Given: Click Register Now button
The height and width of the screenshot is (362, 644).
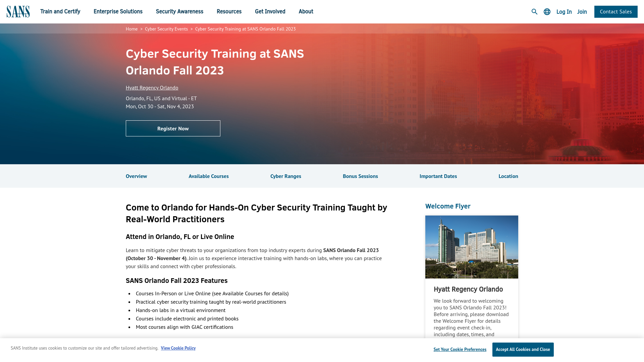Looking at the screenshot, I should tap(173, 128).
